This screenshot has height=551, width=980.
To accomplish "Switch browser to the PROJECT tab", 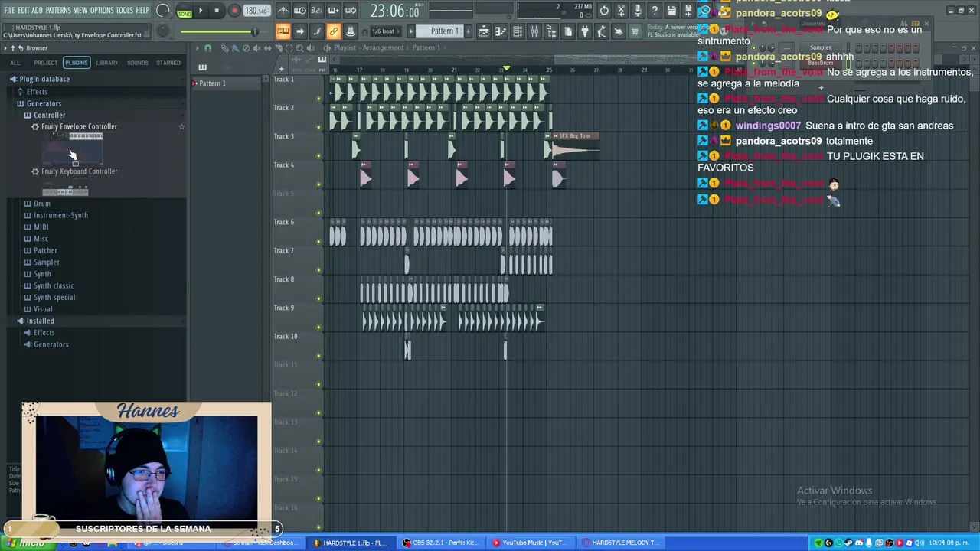I will point(45,63).
